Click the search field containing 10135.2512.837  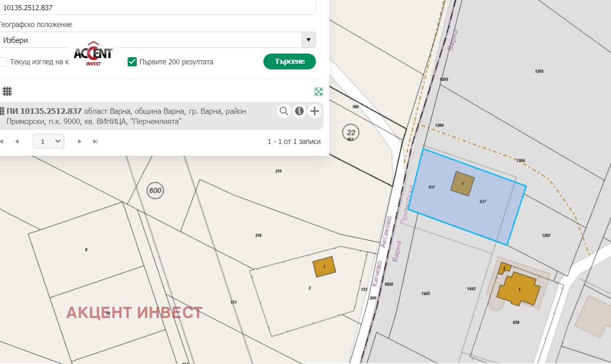pos(153,8)
